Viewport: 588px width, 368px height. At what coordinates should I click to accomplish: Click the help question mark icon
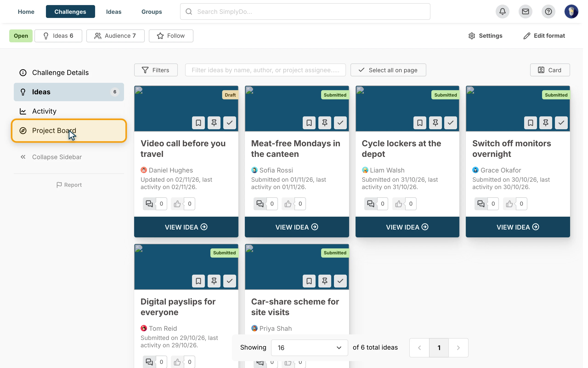point(548,11)
